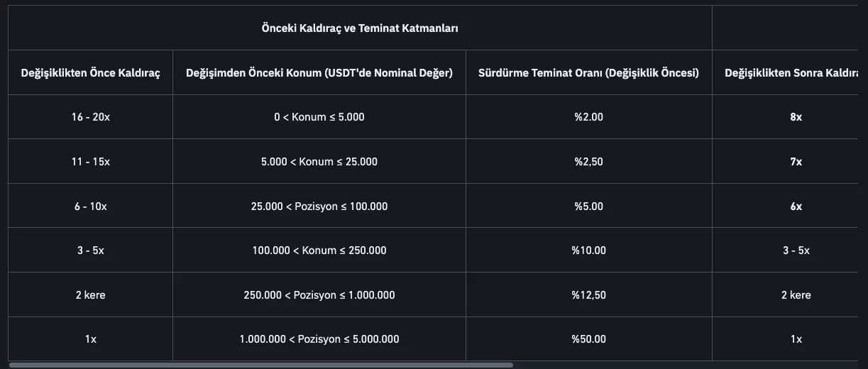Select the "100.000 < Konum ≤ 250.000" cell
This screenshot has width=868, height=369.
point(319,250)
